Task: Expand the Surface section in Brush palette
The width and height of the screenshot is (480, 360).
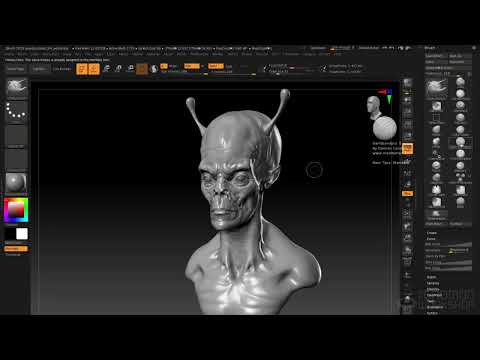Action: tap(432, 313)
